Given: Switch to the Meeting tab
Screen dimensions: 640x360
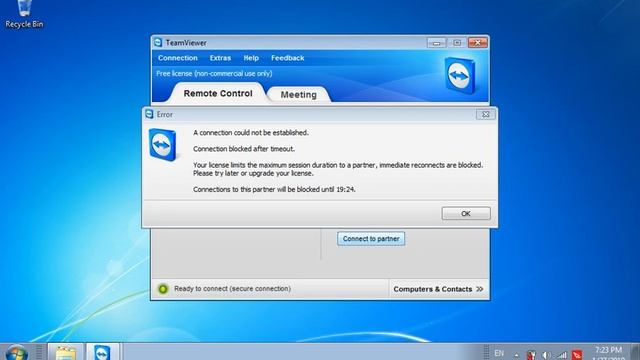Looking at the screenshot, I should click(x=298, y=95).
